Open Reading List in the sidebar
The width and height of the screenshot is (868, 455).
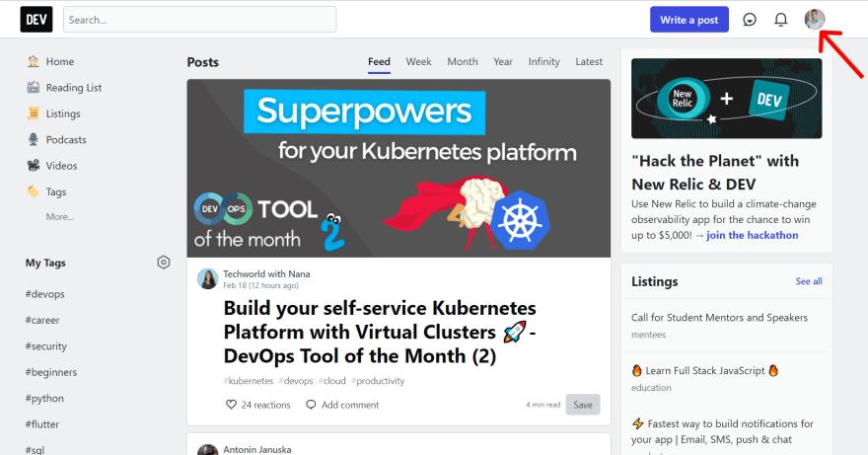(74, 88)
